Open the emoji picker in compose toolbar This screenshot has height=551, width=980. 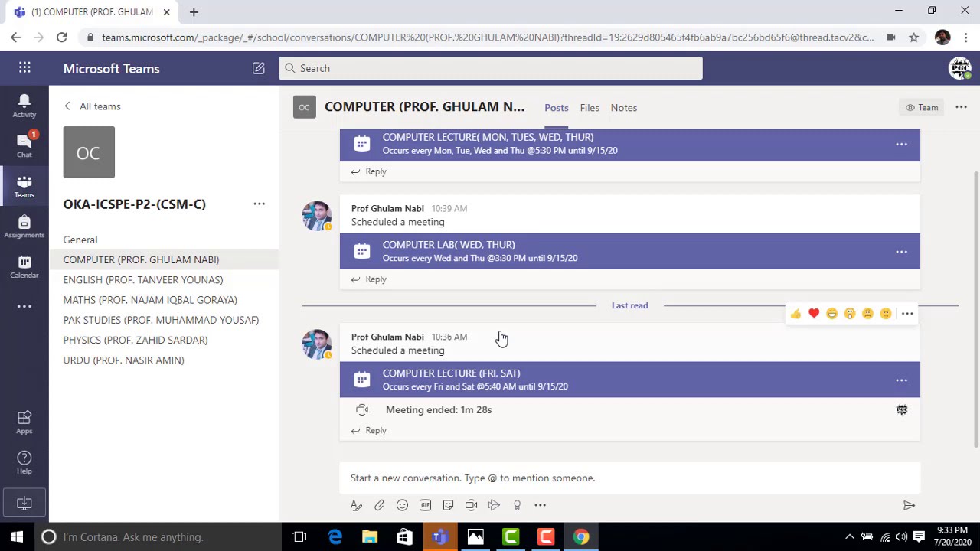402,505
